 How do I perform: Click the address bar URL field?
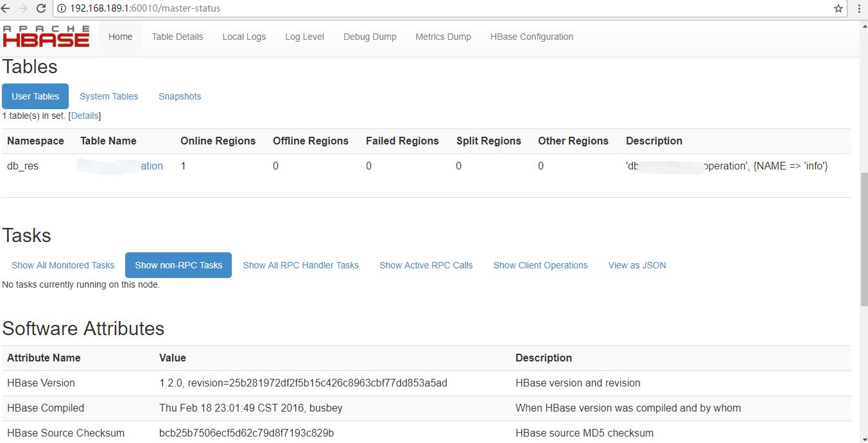coord(385,8)
